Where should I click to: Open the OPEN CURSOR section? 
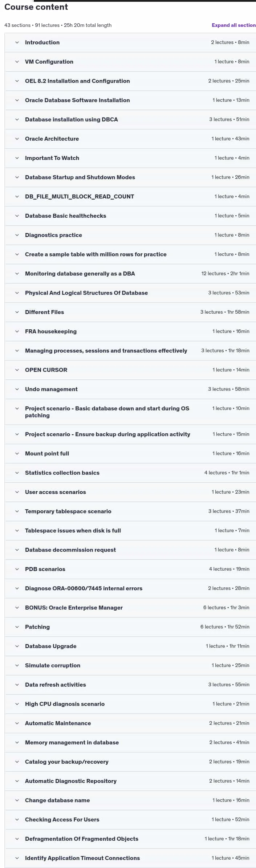click(130, 370)
